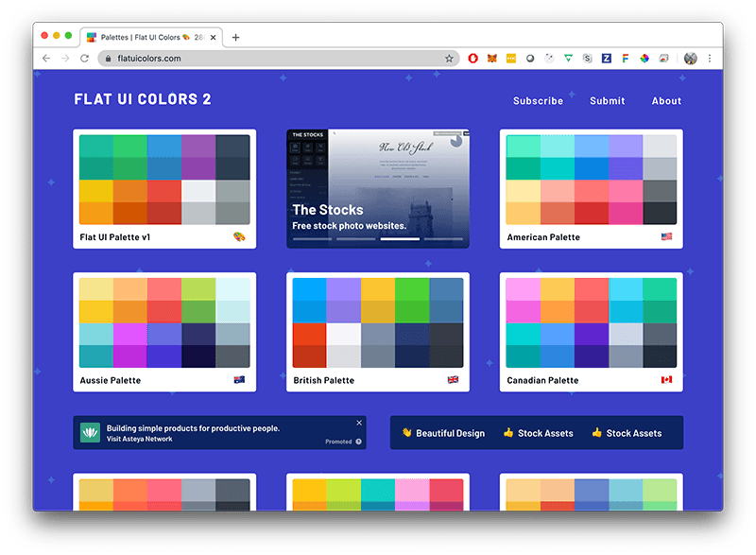Image resolution: width=756 pixels, height=555 pixels.
Task: Open the Submit link
Action: click(x=608, y=101)
